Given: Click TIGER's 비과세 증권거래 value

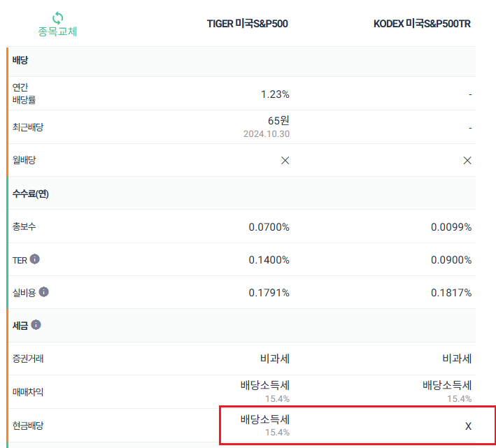Looking at the screenshot, I should click(x=275, y=359).
